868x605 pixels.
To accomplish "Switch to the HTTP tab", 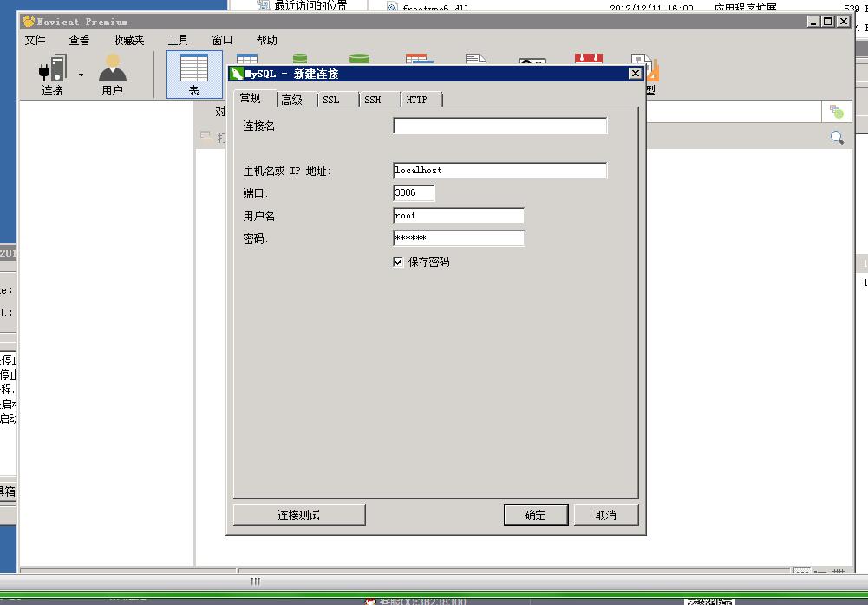I will tap(417, 100).
